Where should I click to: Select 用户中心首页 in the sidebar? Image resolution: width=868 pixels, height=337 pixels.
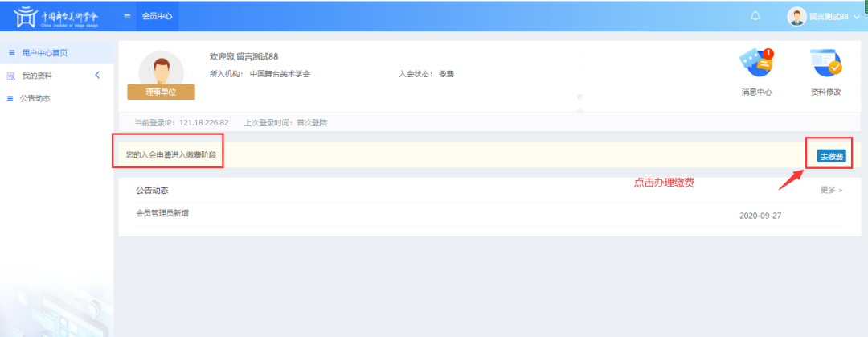click(x=44, y=53)
